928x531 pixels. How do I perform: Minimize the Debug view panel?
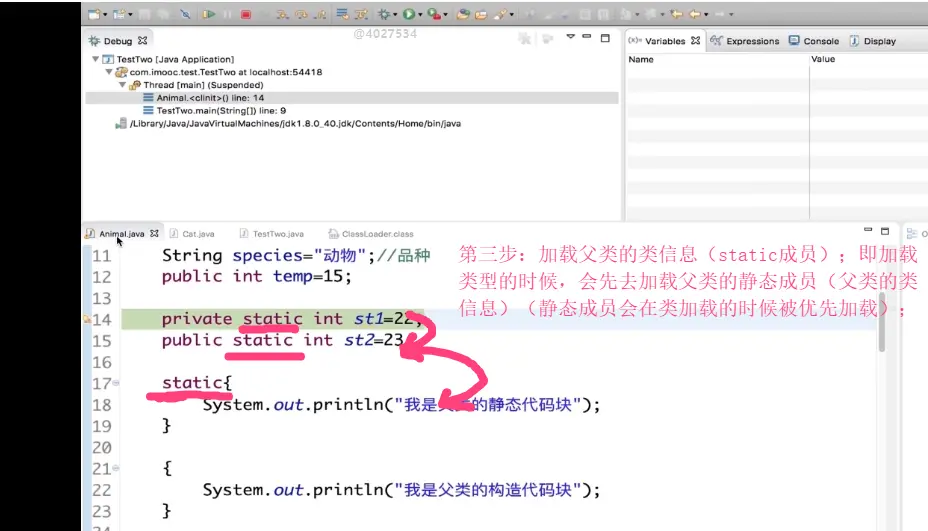click(587, 37)
